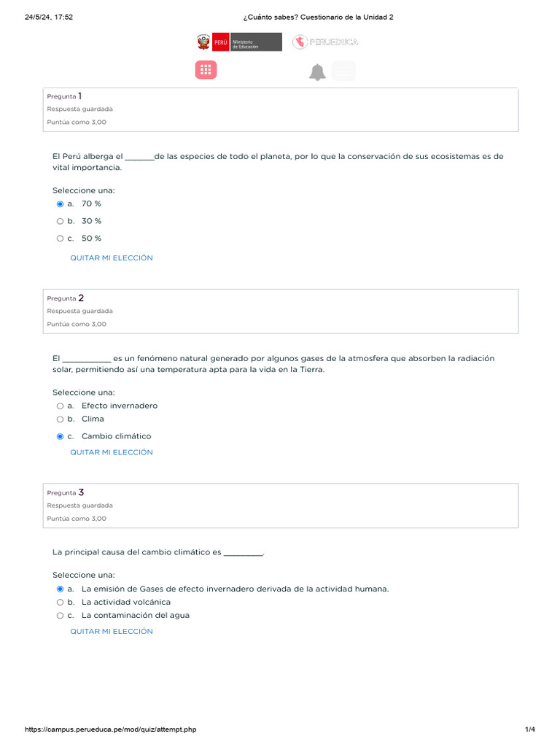
Task: Pick La contaminación del agua option
Action: click(x=61, y=616)
